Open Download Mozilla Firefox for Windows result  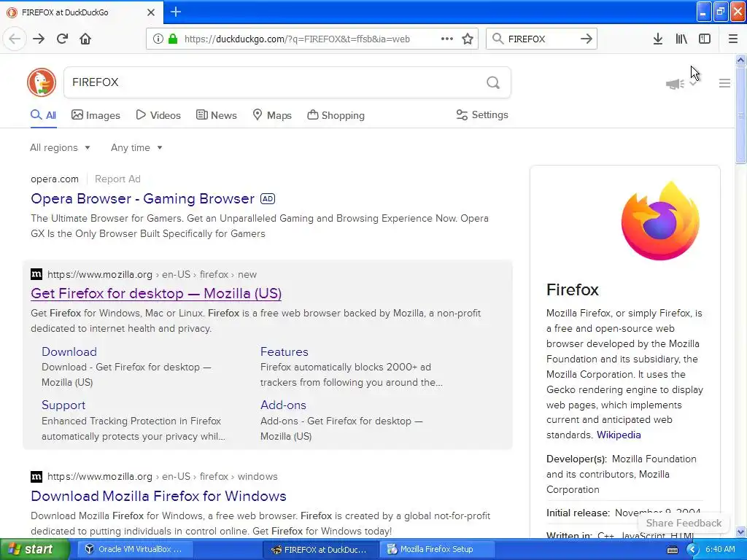pyautogui.click(x=158, y=496)
